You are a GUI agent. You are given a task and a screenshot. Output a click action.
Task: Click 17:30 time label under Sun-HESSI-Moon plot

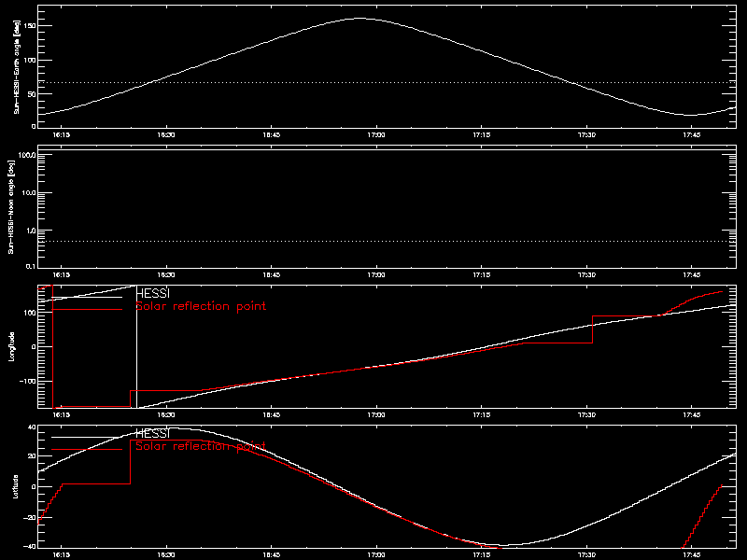click(586, 275)
